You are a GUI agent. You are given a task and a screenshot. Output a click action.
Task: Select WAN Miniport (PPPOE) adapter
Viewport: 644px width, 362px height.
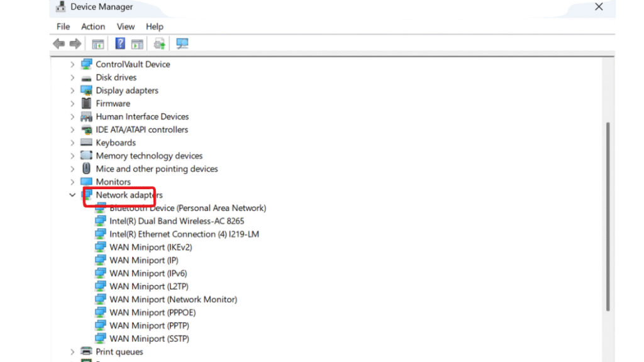tap(152, 313)
